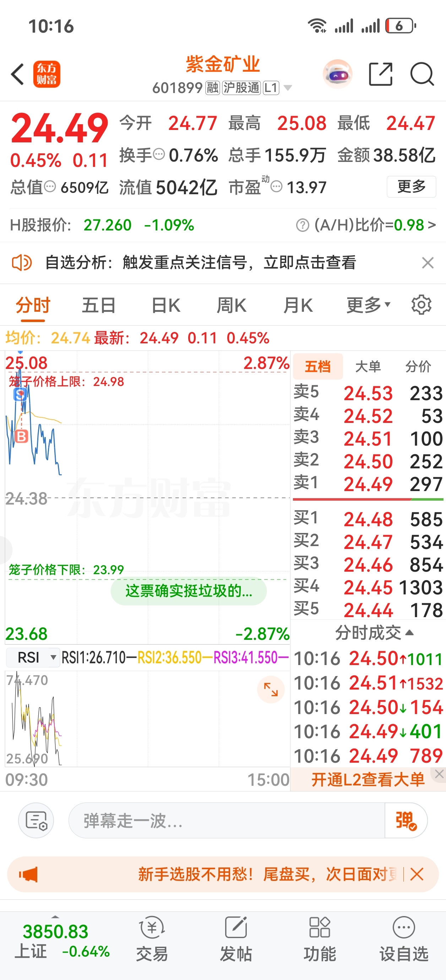Toggle the 弹 barrage switch
446x980 pixels.
coord(406,821)
